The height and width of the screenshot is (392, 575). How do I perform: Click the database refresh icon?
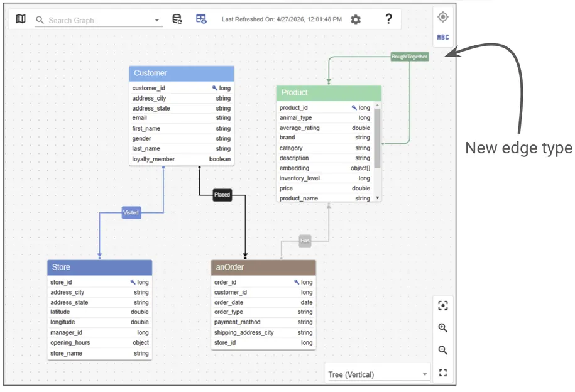click(x=177, y=19)
